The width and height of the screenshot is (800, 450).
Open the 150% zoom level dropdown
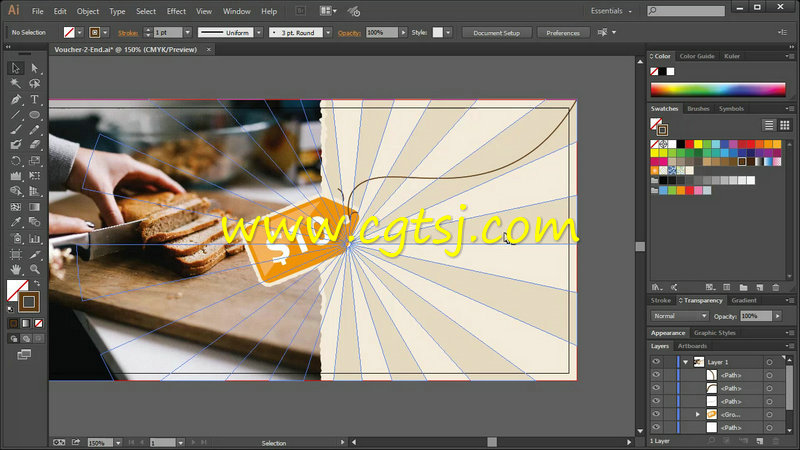point(118,443)
